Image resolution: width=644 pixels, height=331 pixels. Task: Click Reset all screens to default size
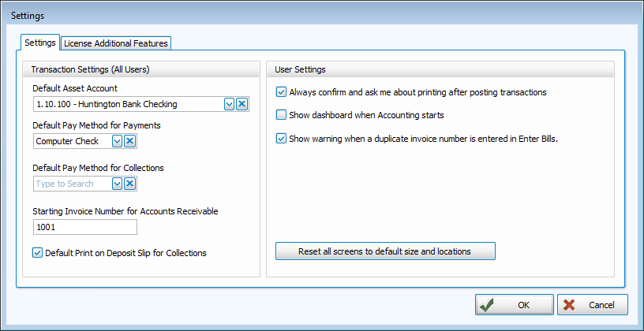384,251
